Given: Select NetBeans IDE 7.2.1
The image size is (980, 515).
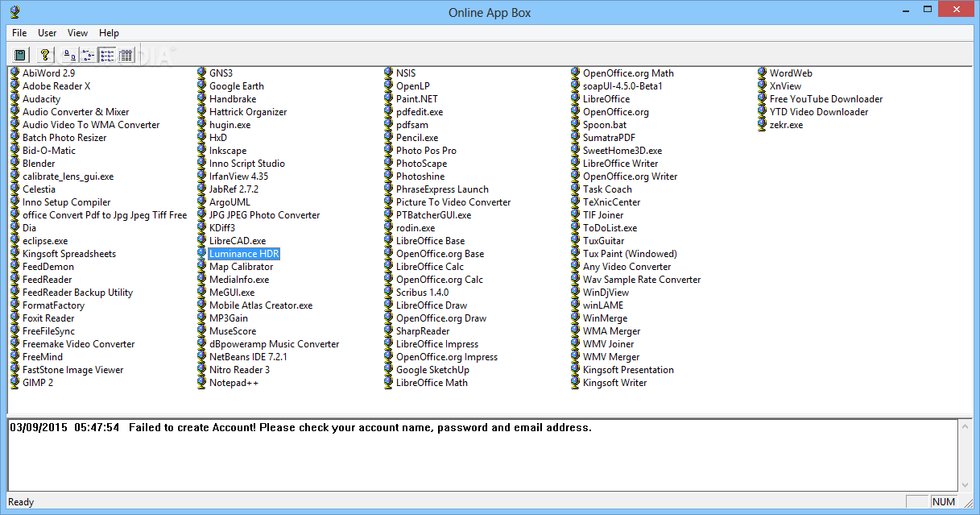Looking at the screenshot, I should [248, 357].
